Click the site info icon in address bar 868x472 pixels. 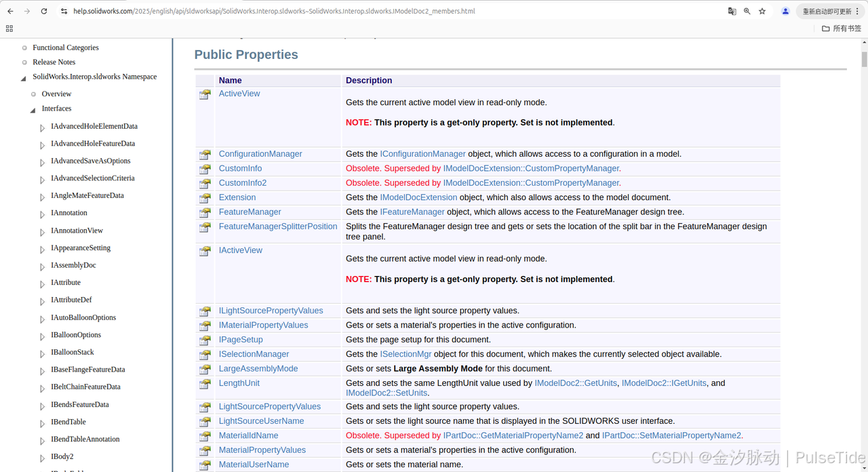pyautogui.click(x=64, y=12)
